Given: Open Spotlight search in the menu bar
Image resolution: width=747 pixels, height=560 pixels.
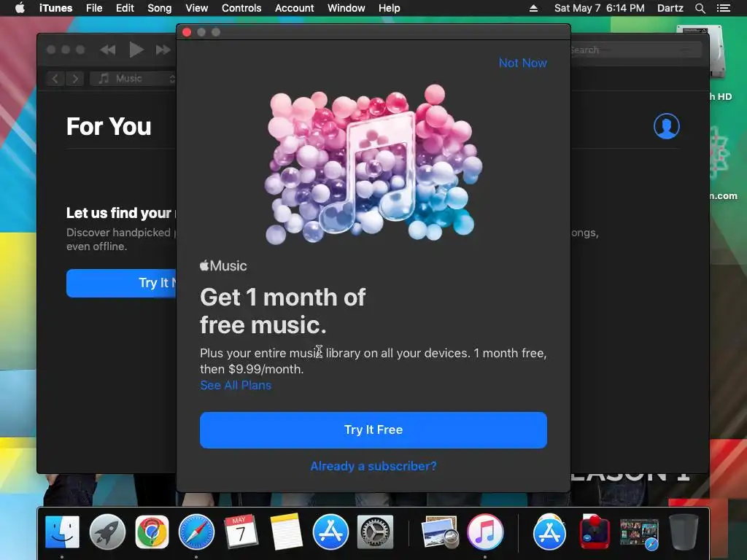Looking at the screenshot, I should coord(700,8).
